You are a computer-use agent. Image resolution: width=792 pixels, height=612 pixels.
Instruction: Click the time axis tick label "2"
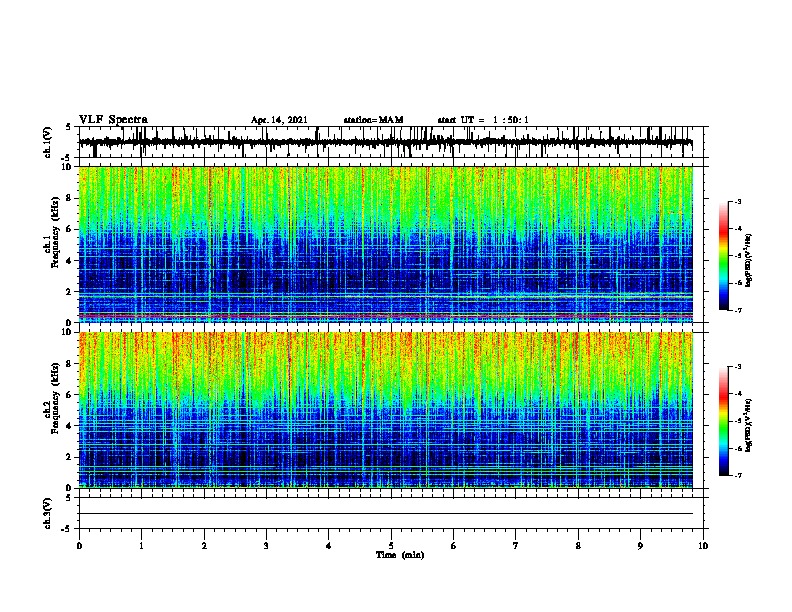(x=204, y=546)
